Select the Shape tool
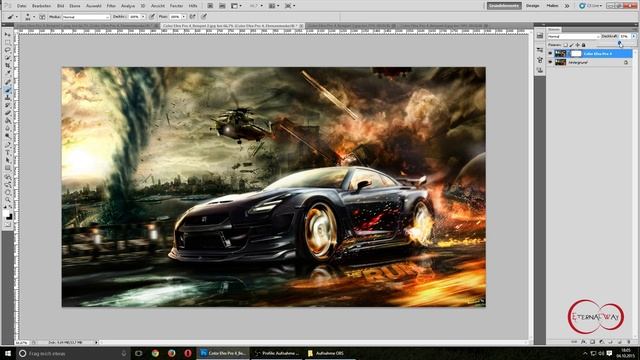640x360 pixels. (x=8, y=168)
